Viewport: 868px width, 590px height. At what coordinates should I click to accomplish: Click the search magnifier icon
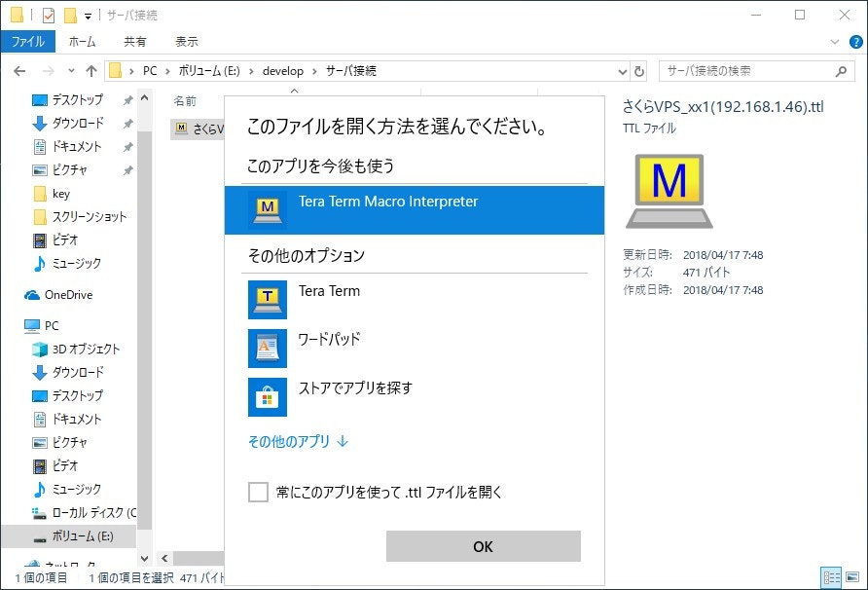[x=841, y=71]
